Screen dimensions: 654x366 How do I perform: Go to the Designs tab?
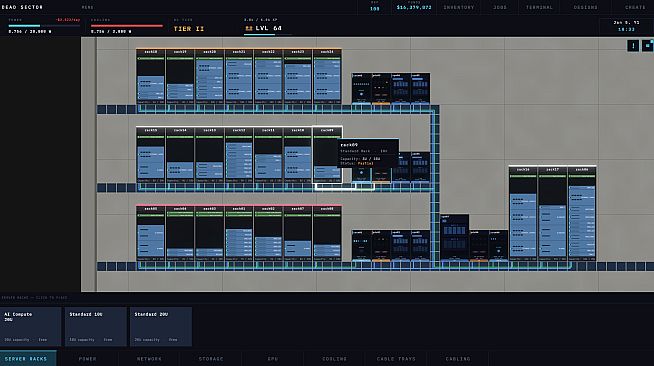pyautogui.click(x=585, y=8)
